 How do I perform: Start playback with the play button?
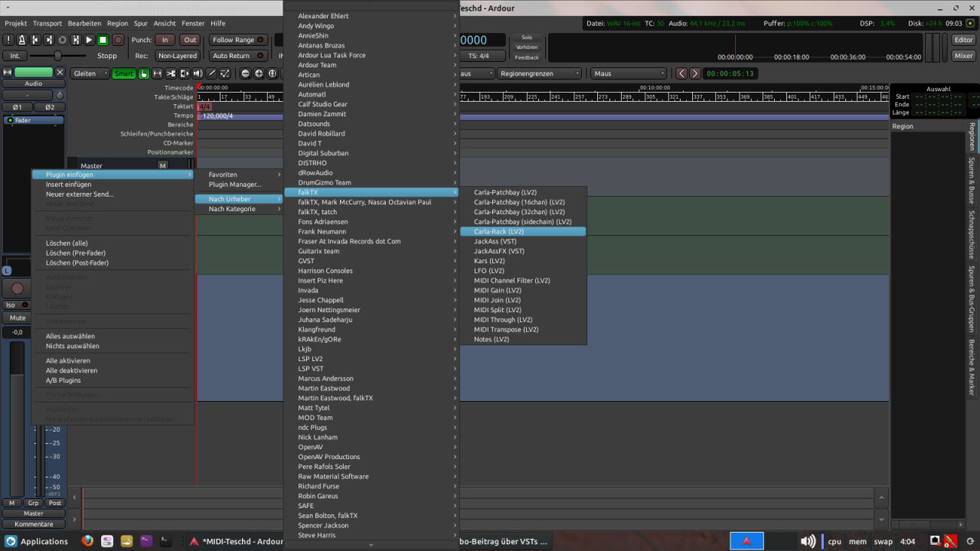90,40
